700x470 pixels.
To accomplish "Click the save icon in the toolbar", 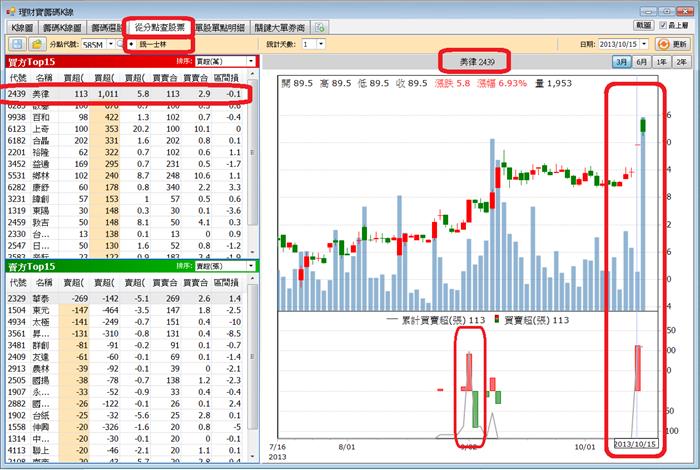I will click(17, 44).
